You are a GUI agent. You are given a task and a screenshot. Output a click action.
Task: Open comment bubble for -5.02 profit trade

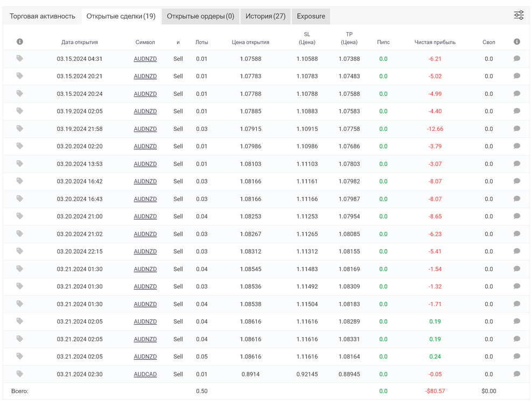(x=517, y=76)
